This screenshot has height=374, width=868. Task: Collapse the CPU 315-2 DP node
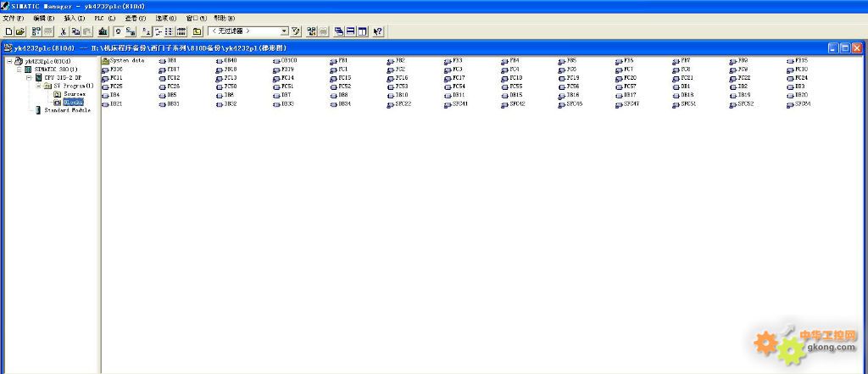29,77
